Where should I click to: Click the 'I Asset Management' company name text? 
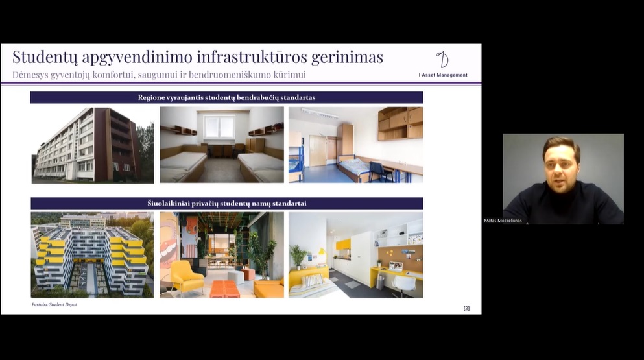click(443, 75)
